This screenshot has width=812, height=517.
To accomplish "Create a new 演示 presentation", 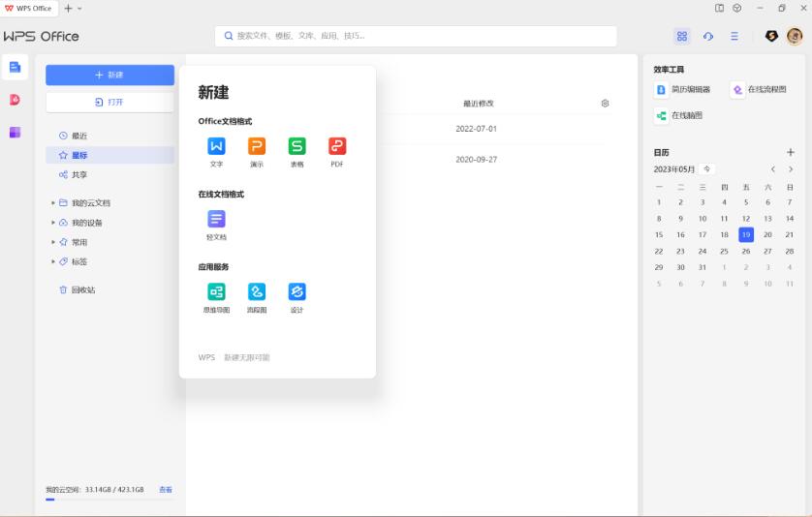I will [257, 146].
